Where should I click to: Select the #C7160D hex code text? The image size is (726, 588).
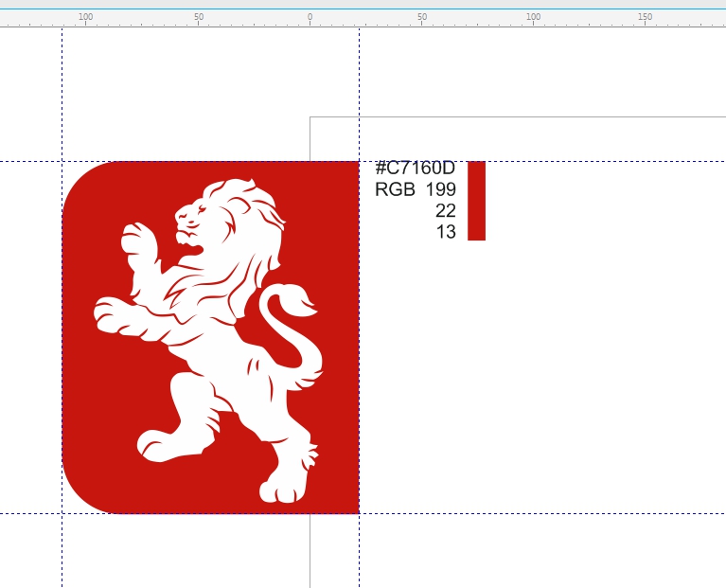click(x=416, y=168)
